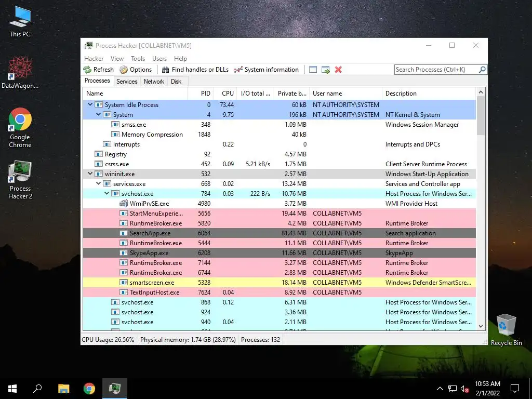Click the process list scroll-down arrow

coord(481,326)
